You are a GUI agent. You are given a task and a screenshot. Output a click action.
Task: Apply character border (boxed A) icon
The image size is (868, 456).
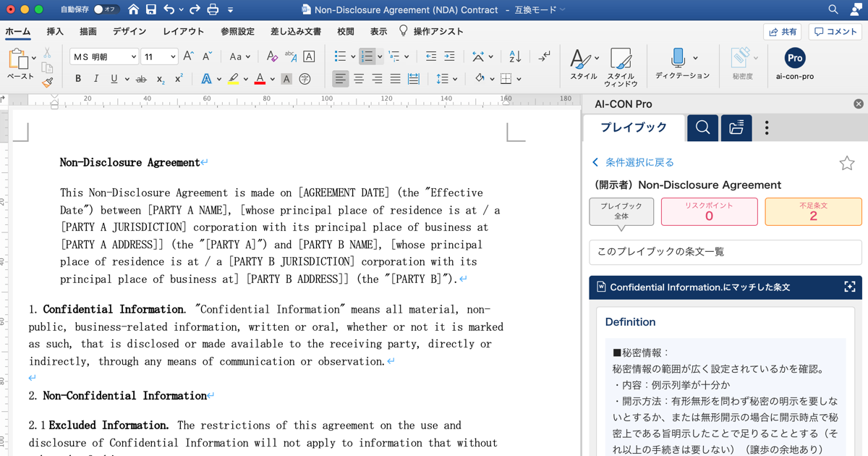(x=309, y=56)
